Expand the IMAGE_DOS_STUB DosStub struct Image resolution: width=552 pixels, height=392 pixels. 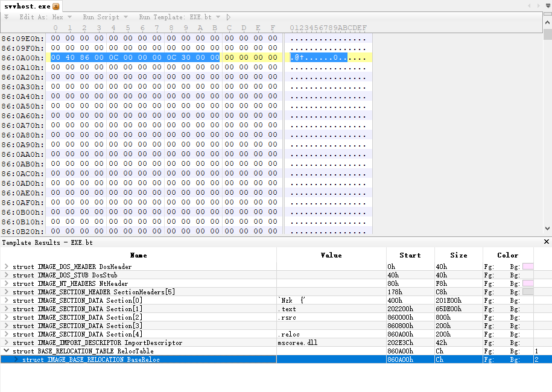coord(7,275)
